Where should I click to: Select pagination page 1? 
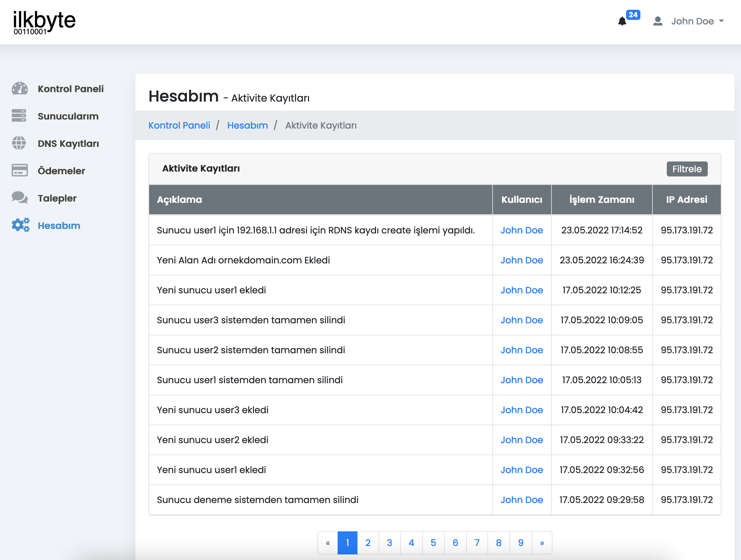pyautogui.click(x=347, y=543)
